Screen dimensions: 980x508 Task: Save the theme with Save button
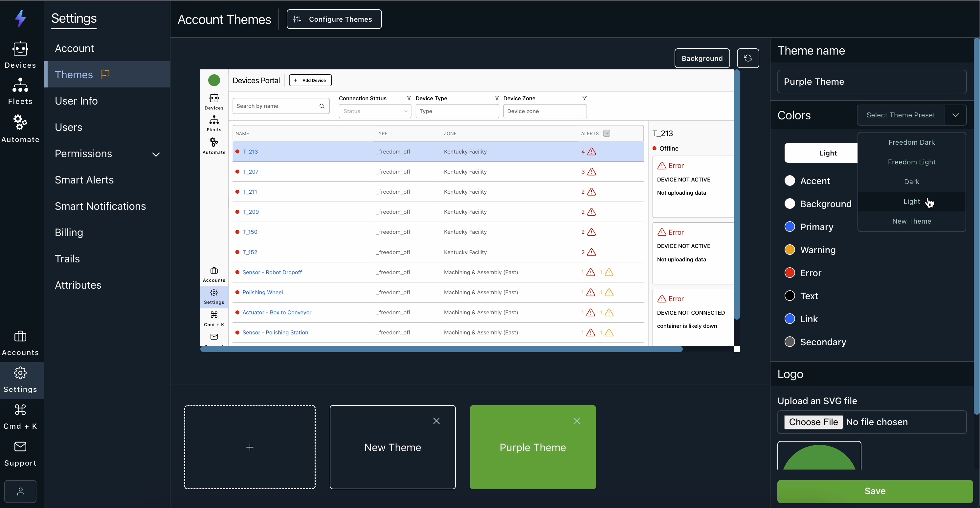click(x=875, y=491)
